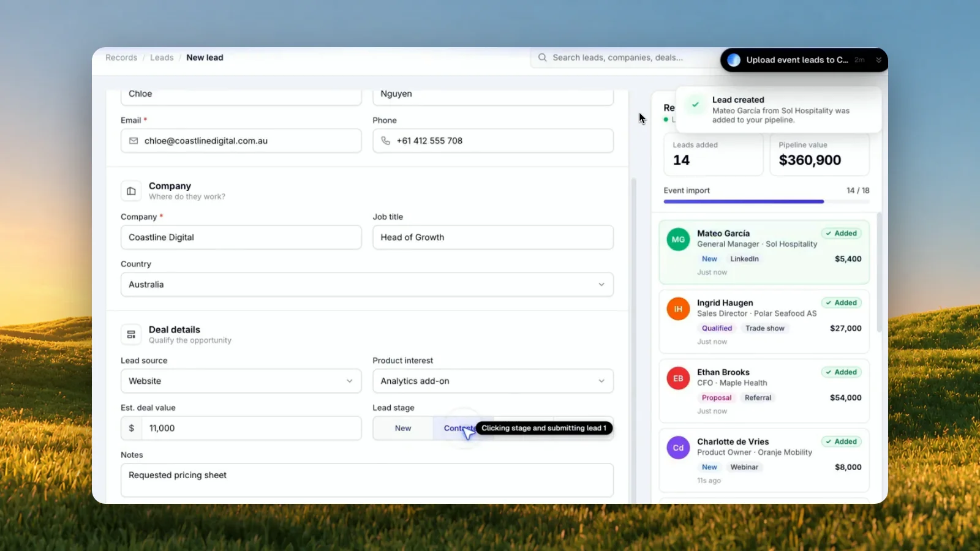Viewport: 980px width, 551px height.
Task: Click the envelope icon in Email field
Action: [134, 141]
